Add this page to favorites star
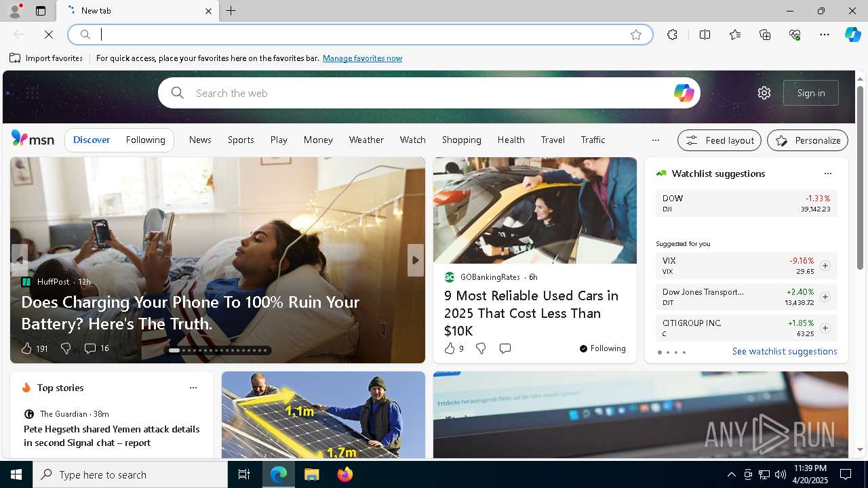868x488 pixels. [636, 35]
